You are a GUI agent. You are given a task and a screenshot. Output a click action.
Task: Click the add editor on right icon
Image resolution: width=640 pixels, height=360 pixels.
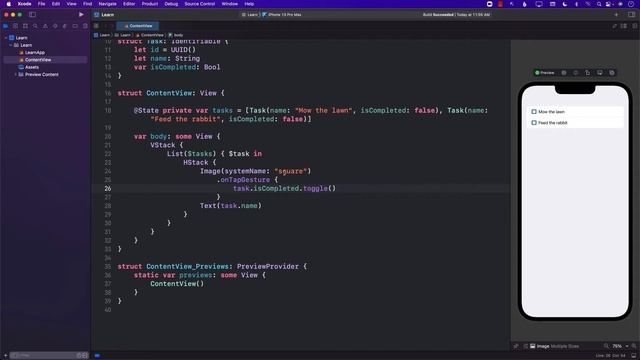point(634,26)
